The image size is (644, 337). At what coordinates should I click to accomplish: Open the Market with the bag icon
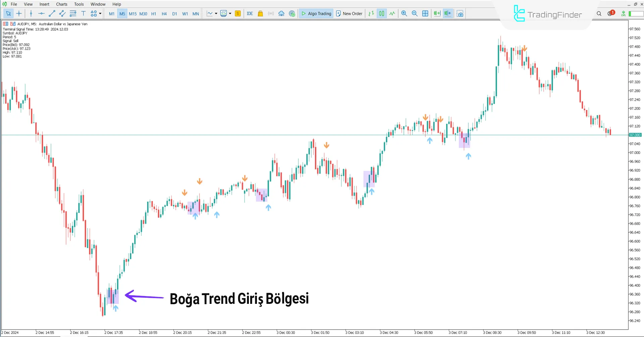coord(261,13)
